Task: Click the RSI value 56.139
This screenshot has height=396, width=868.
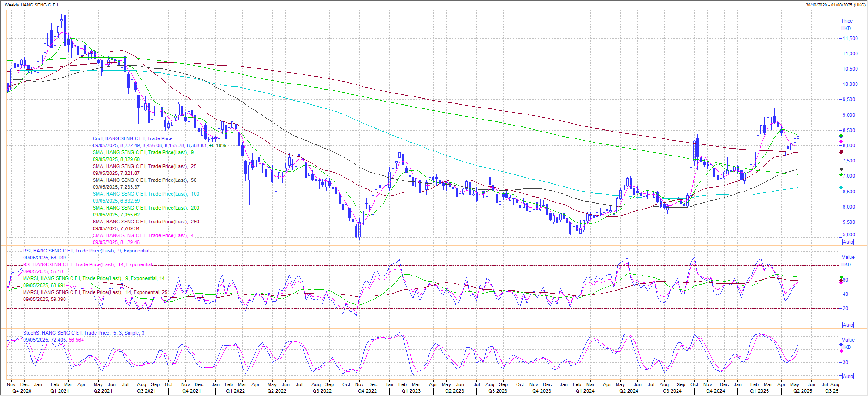Action: tap(45, 258)
